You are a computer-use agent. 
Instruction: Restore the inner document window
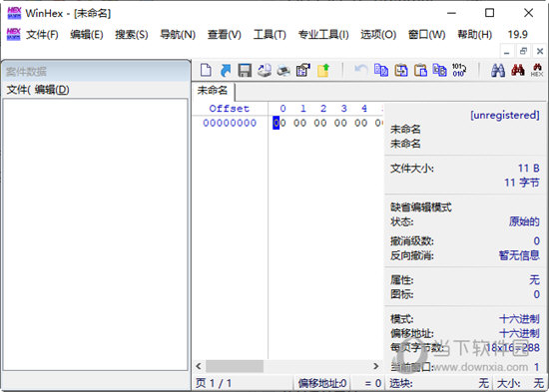click(x=523, y=52)
